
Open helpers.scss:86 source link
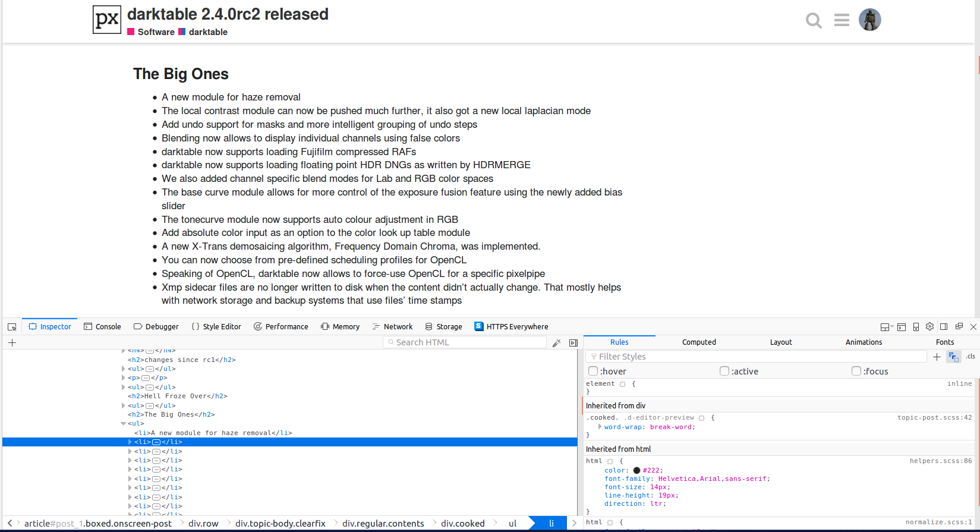941,461
